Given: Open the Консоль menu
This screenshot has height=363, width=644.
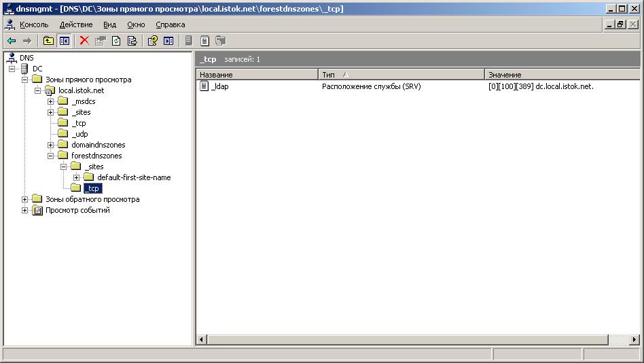Looking at the screenshot, I should [34, 24].
